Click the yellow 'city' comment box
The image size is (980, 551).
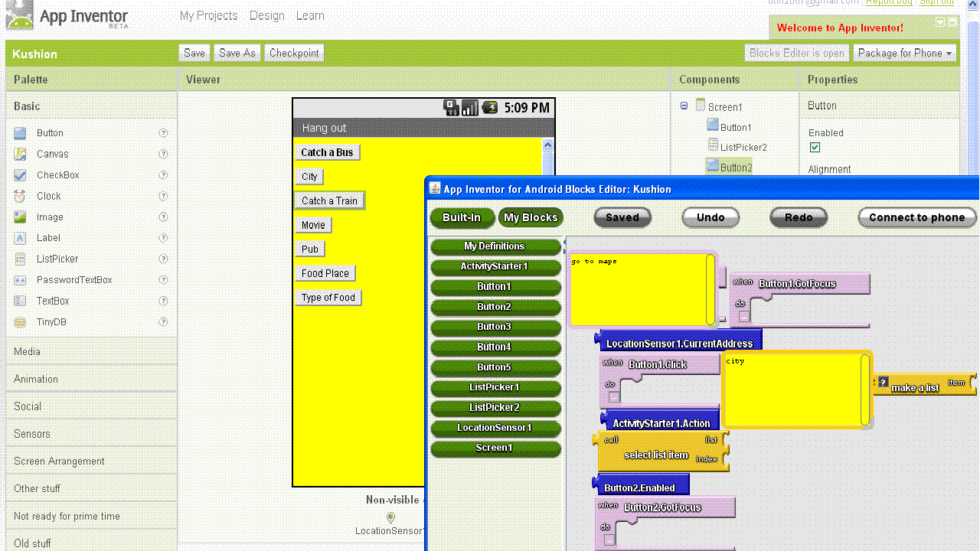point(792,390)
